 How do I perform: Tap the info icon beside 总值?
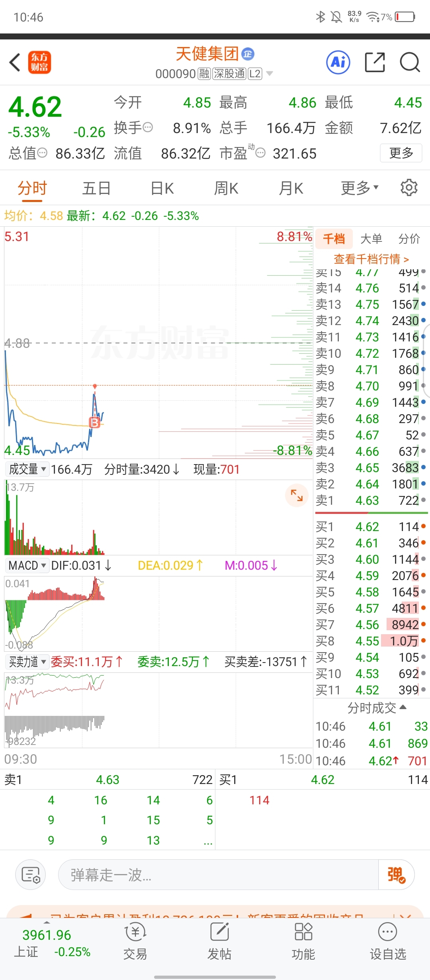tap(42, 153)
